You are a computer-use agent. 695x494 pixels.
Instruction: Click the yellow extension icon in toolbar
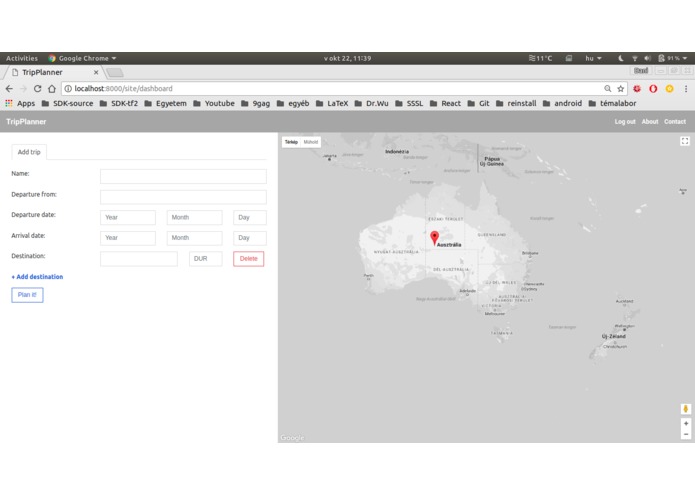pyautogui.click(x=669, y=89)
